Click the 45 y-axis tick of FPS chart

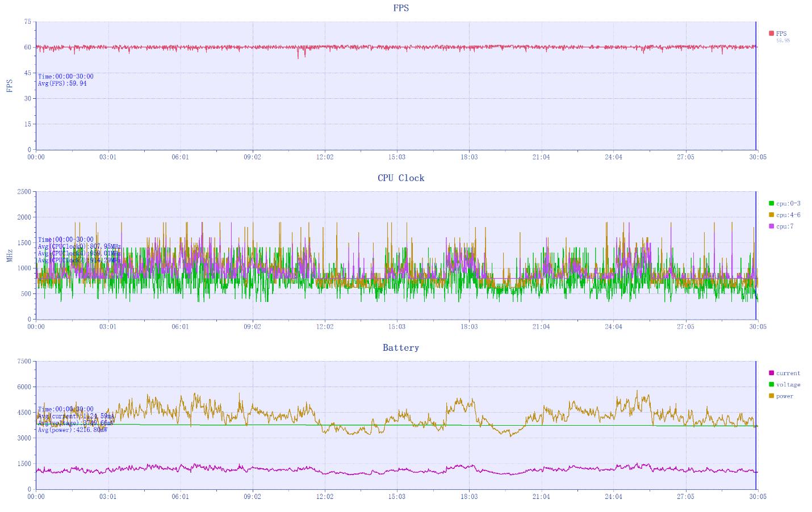(x=28, y=73)
